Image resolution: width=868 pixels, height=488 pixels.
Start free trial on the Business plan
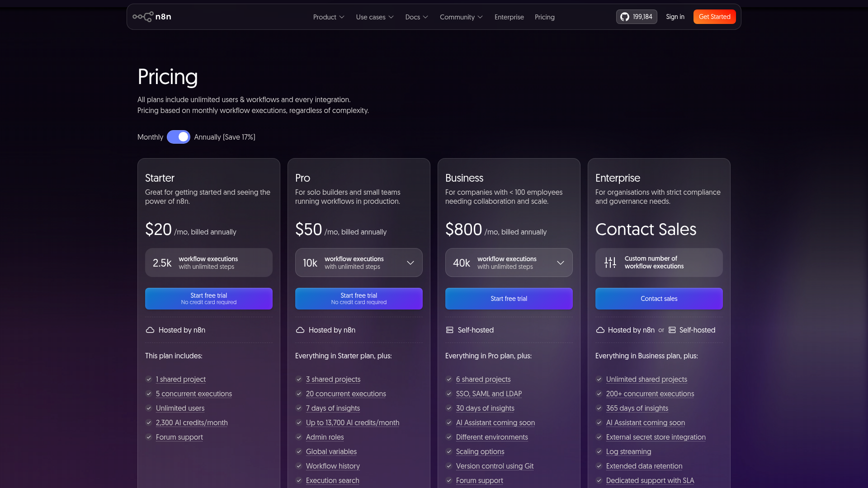click(509, 299)
